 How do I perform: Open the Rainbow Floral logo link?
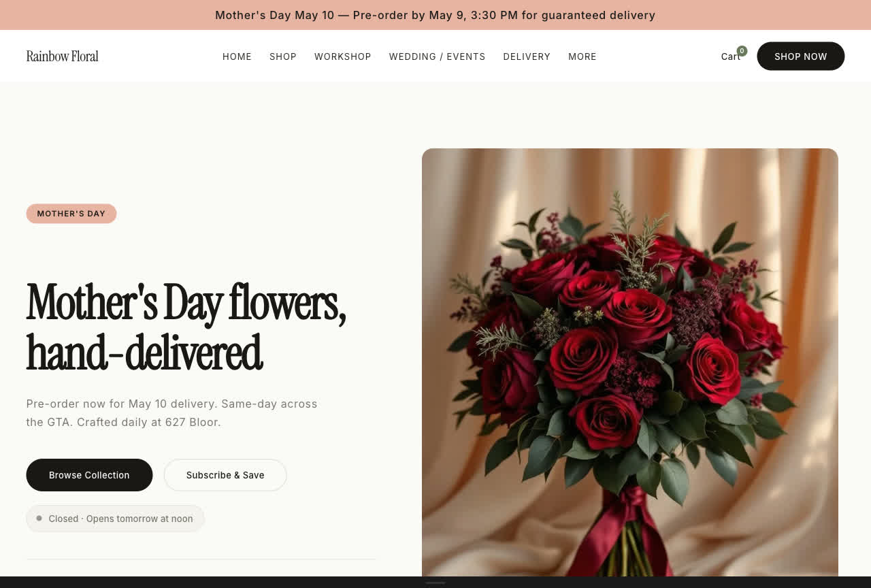pos(63,56)
